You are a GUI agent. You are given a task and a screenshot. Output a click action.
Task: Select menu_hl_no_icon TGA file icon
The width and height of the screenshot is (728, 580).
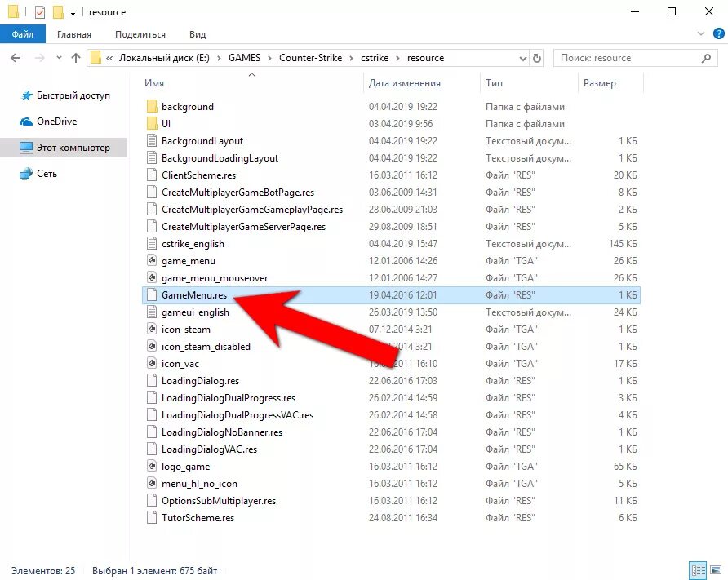(152, 483)
